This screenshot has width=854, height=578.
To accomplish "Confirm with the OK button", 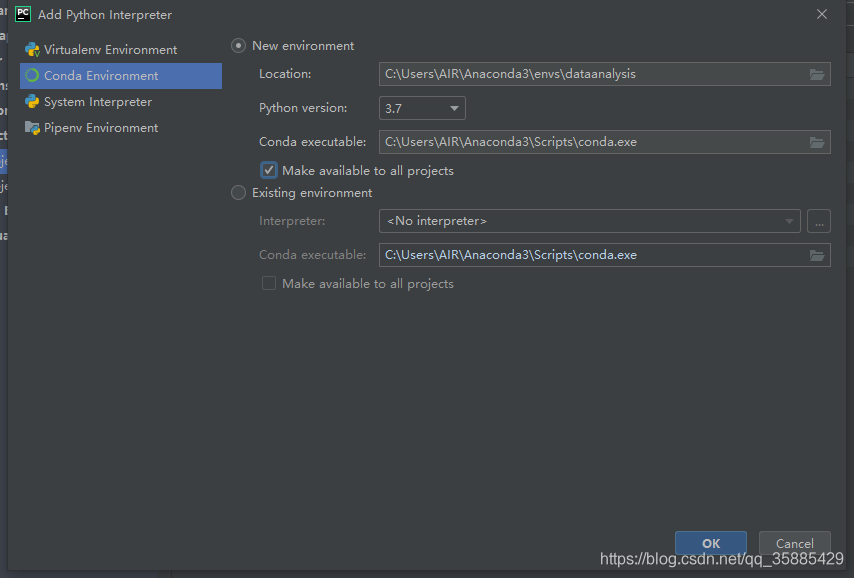I will (711, 543).
